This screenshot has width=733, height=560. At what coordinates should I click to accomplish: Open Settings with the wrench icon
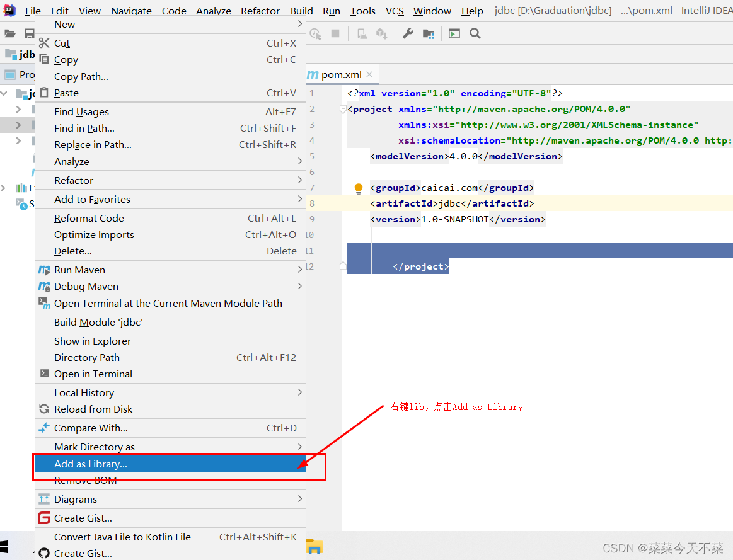tap(408, 33)
